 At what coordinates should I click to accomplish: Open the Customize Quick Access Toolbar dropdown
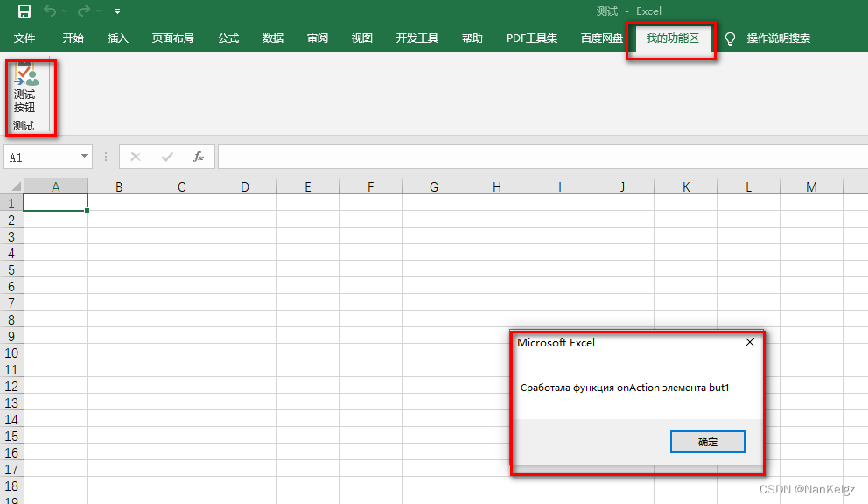116,11
